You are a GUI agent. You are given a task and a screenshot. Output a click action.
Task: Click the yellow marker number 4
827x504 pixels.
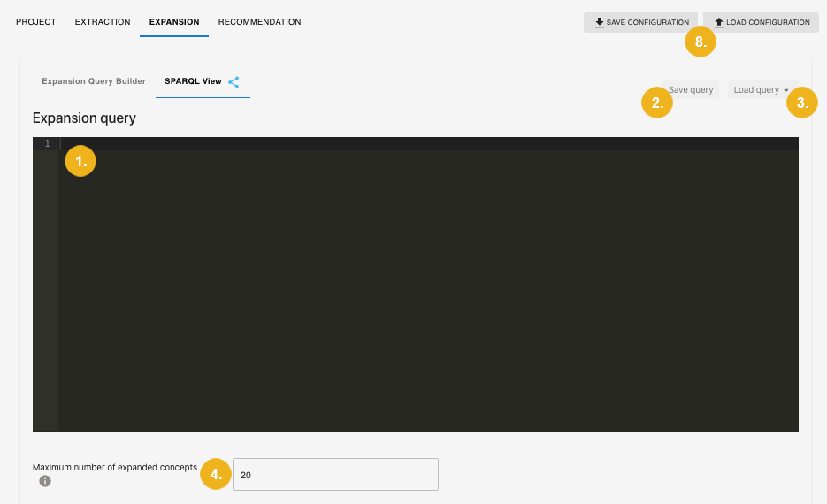pos(216,474)
